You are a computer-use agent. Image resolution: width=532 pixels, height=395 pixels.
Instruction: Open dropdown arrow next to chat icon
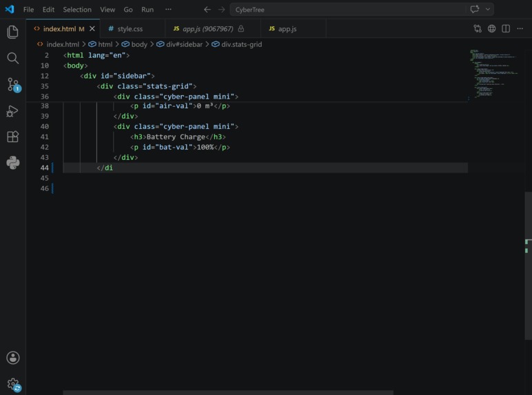(x=488, y=9)
